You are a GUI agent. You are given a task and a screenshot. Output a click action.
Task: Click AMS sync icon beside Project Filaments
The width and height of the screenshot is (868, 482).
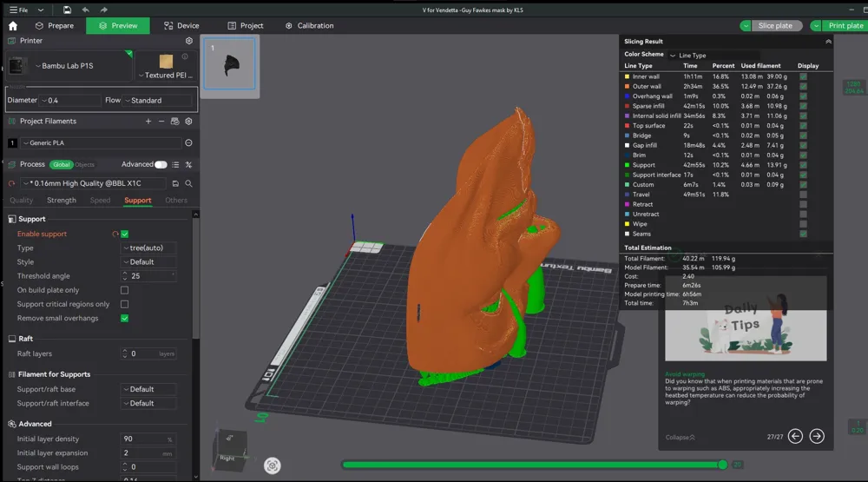pos(175,122)
